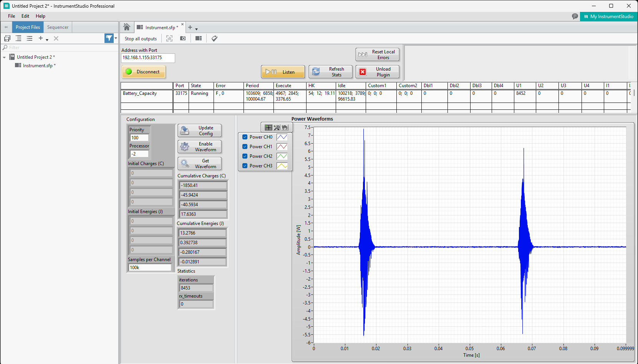Screen dimensions: 638x364
Task: Uncheck the Power CH3 plot checkbox
Action: (245, 166)
